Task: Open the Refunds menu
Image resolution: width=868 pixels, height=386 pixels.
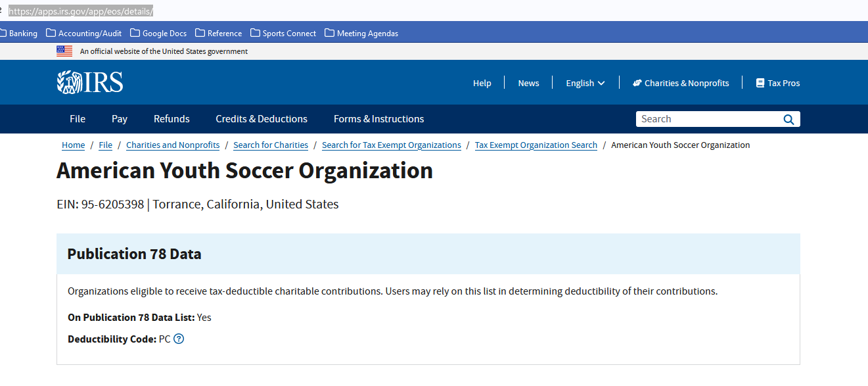Action: (x=171, y=119)
